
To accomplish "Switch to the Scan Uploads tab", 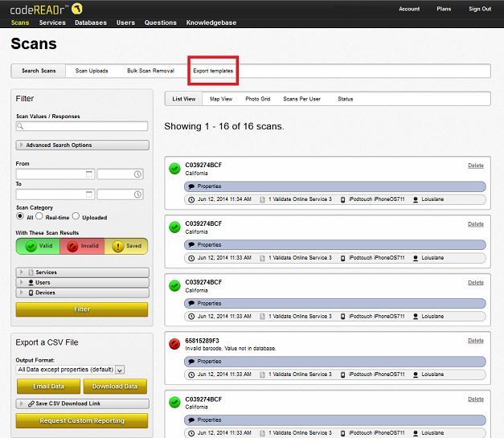I will [x=92, y=71].
